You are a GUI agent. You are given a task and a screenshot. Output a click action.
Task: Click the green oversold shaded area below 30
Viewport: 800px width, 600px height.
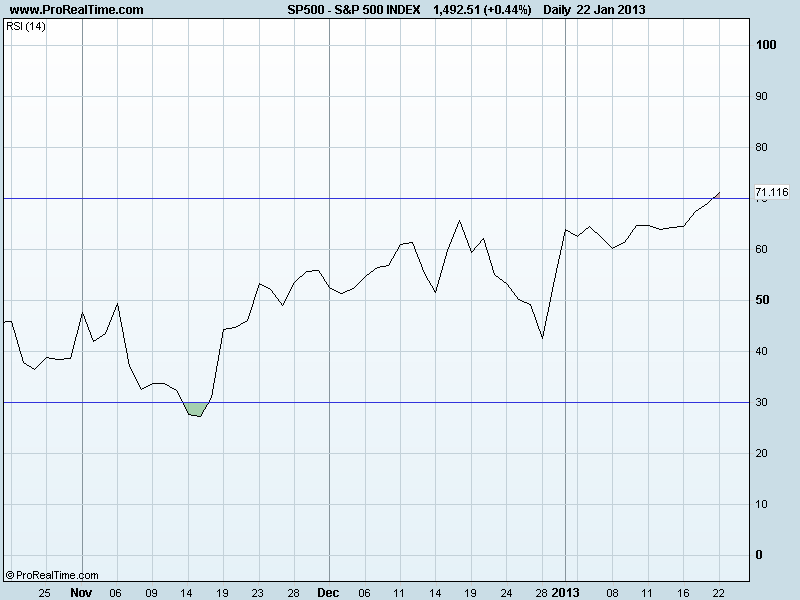196,409
